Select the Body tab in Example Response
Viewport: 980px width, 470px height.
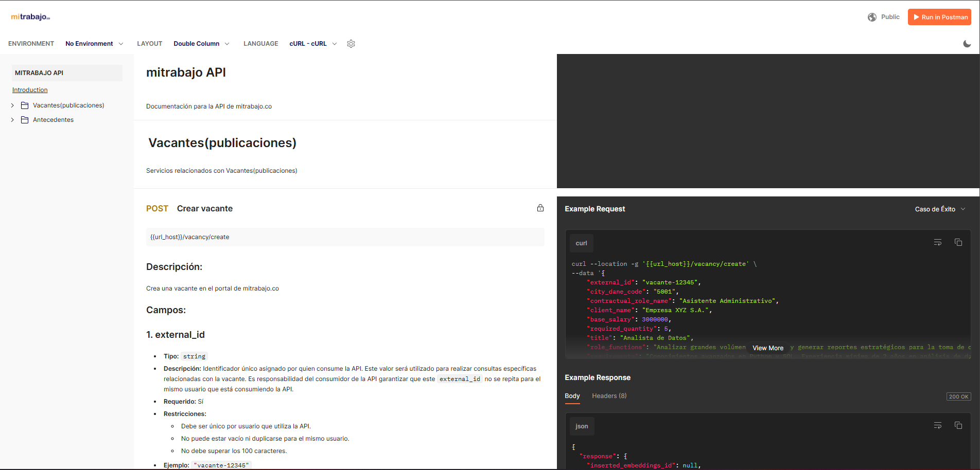pos(572,396)
